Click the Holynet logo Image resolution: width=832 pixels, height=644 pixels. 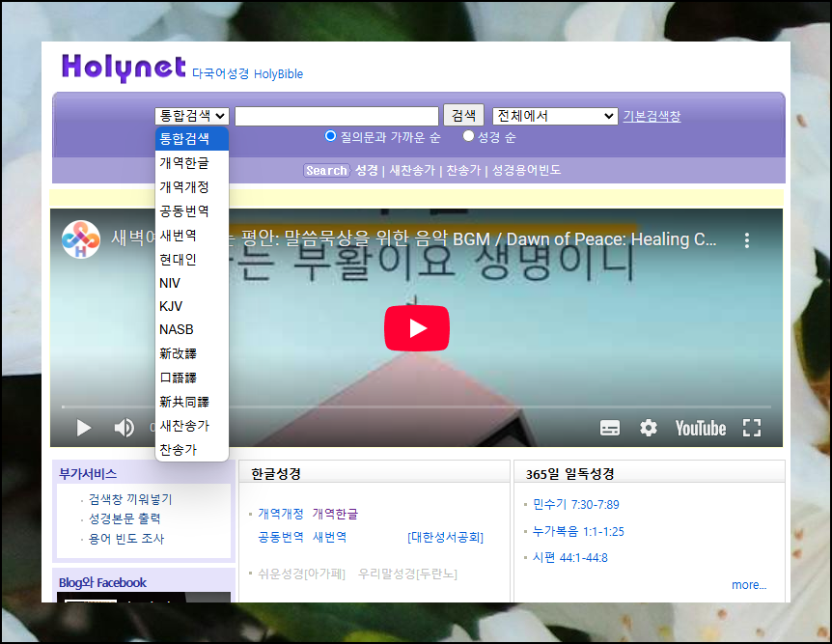coord(124,68)
